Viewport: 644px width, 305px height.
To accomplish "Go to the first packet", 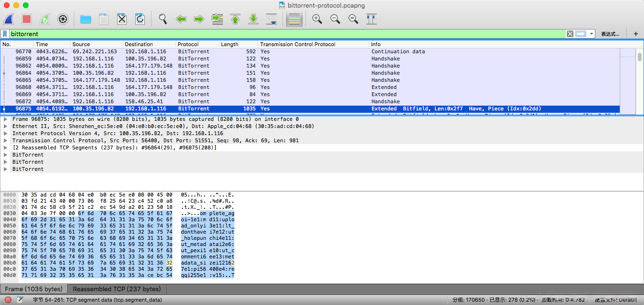I will tap(235, 19).
